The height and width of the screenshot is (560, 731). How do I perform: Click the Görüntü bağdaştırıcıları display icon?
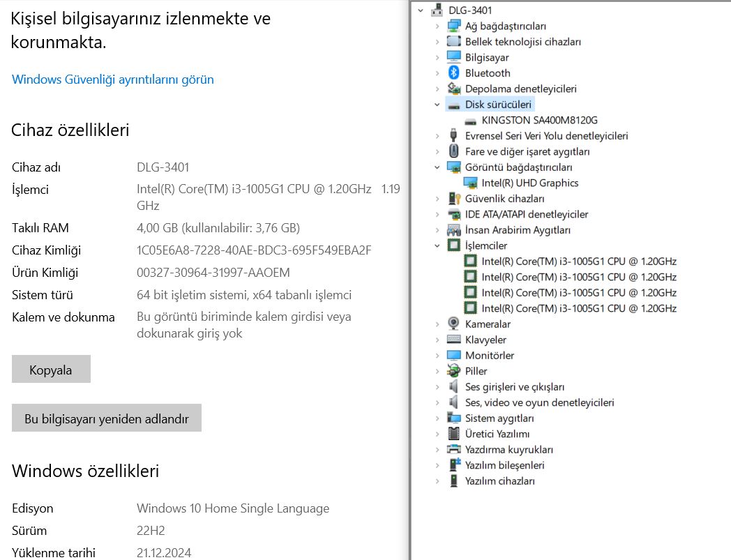[x=453, y=167]
